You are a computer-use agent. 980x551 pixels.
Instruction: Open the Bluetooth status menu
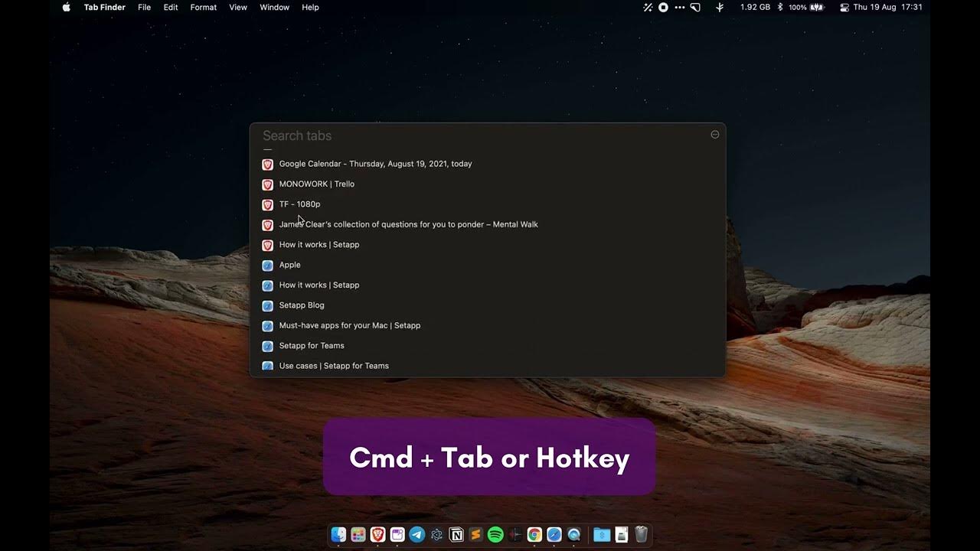[780, 7]
